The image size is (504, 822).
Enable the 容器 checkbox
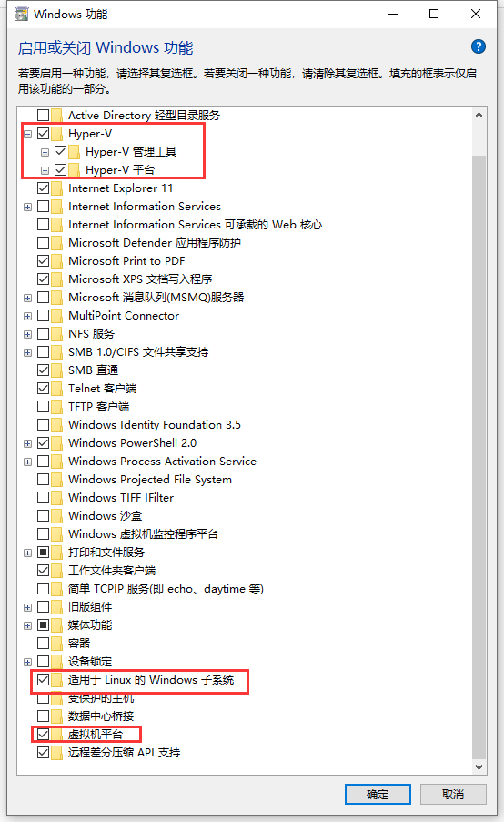point(43,643)
